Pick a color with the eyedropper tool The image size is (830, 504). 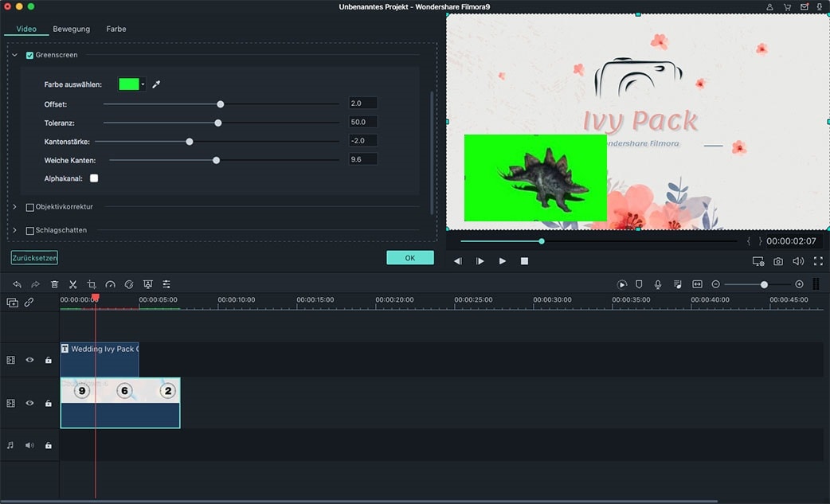click(156, 84)
